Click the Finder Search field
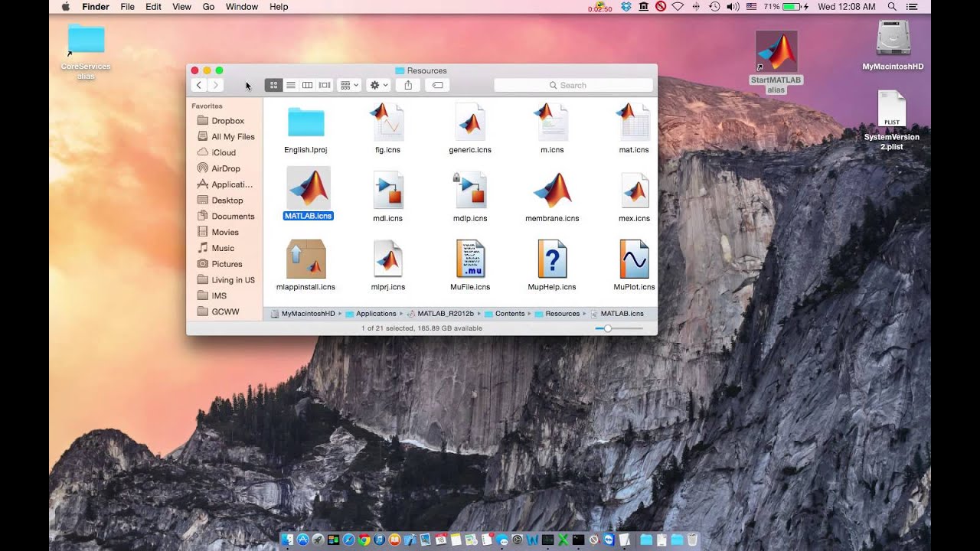 [574, 85]
